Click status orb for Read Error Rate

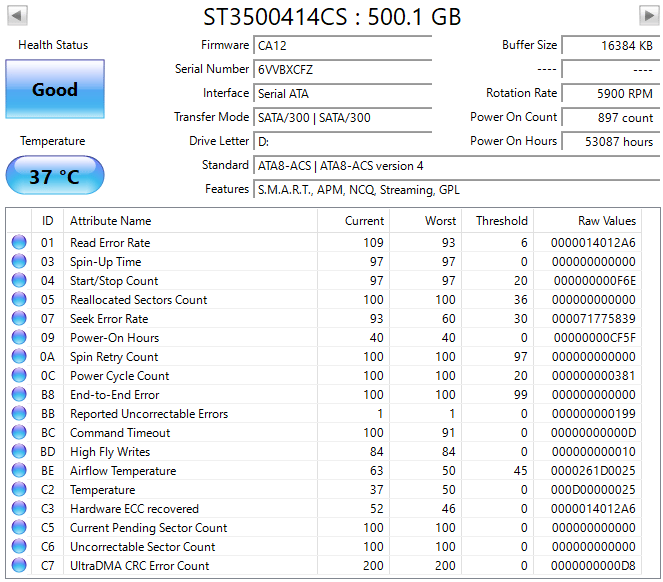click(x=19, y=242)
